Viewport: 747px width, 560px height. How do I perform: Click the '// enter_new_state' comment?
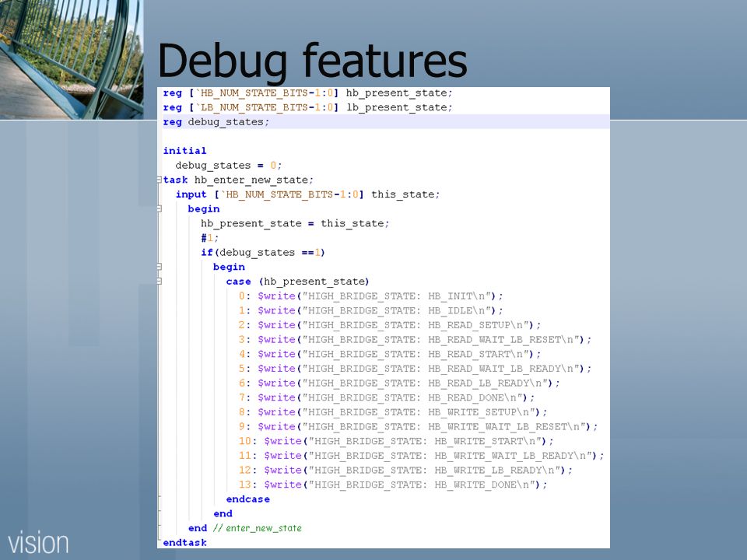tap(258, 528)
